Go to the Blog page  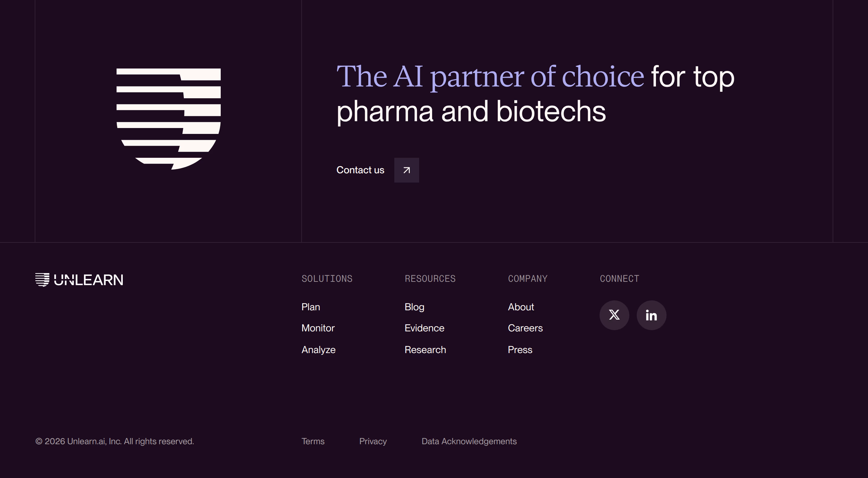click(x=414, y=307)
